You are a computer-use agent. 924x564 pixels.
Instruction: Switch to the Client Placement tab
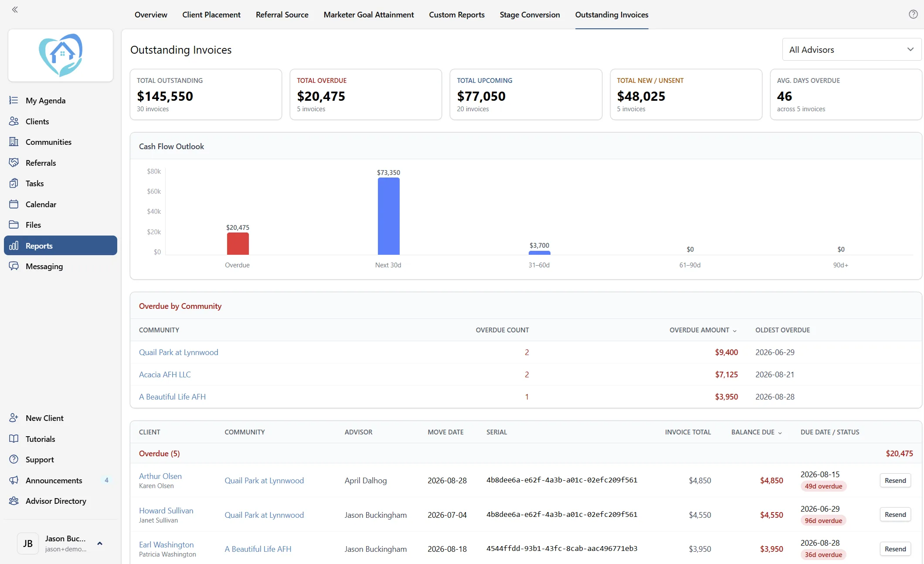[211, 15]
